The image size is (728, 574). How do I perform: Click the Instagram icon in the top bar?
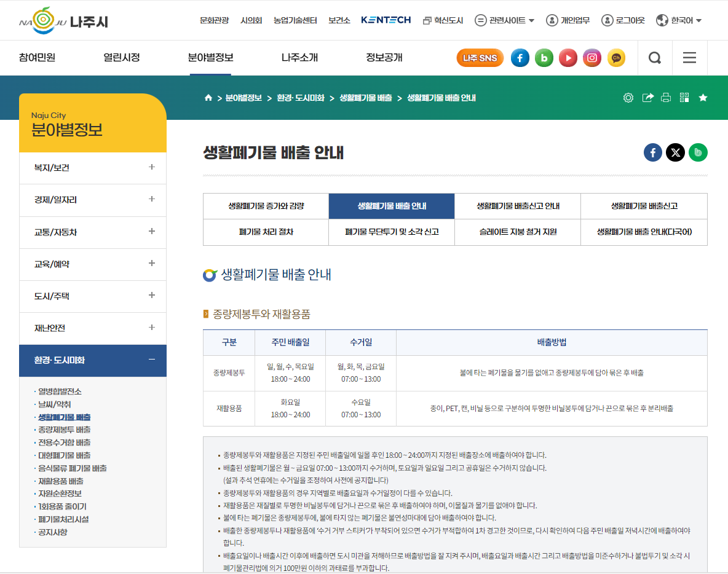point(591,58)
